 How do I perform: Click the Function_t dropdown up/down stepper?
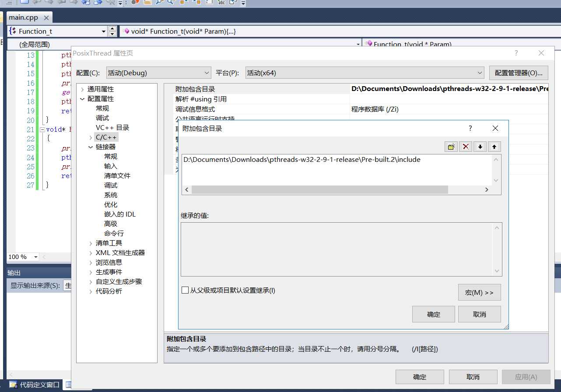(x=112, y=31)
